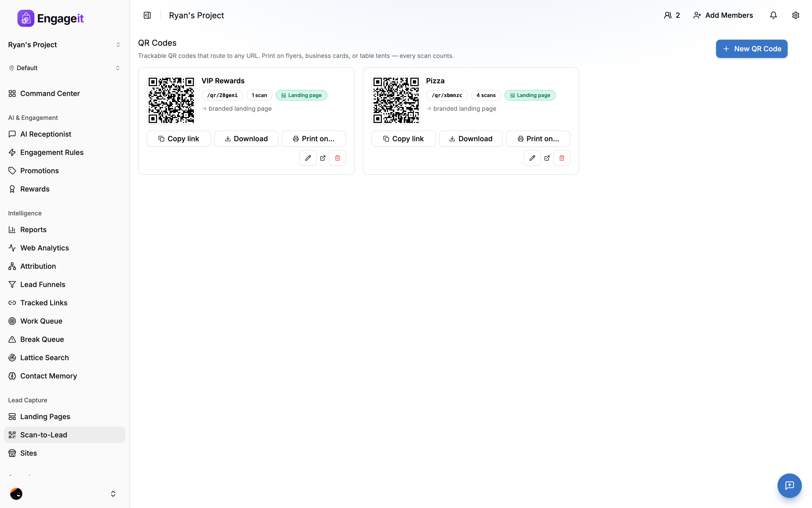812x508 pixels.
Task: Click the 1 scan badge
Action: pos(259,96)
